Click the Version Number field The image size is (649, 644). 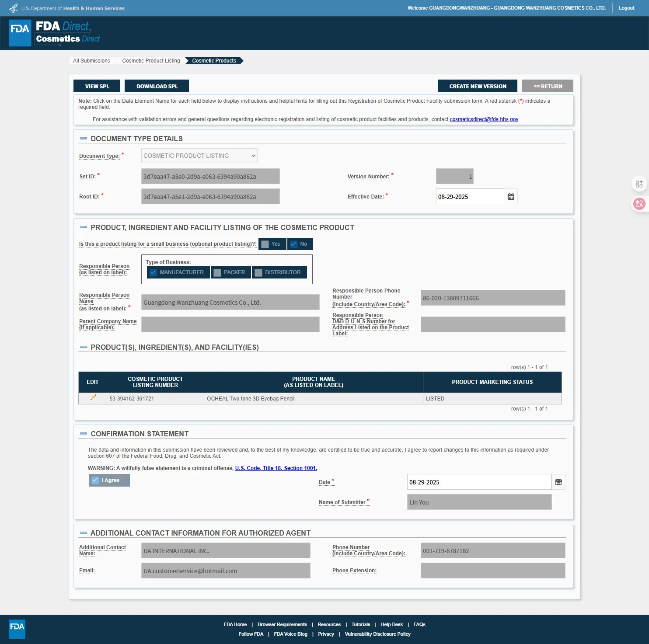pyautogui.click(x=455, y=177)
